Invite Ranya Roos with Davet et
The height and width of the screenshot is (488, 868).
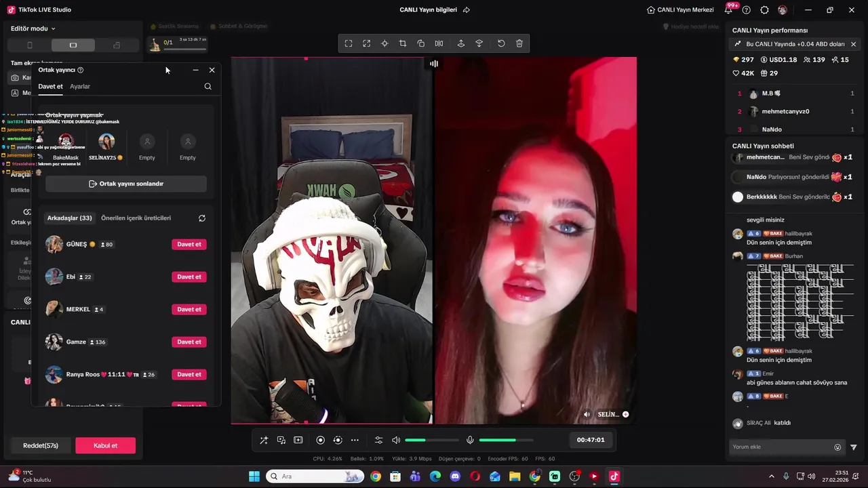pyautogui.click(x=189, y=374)
